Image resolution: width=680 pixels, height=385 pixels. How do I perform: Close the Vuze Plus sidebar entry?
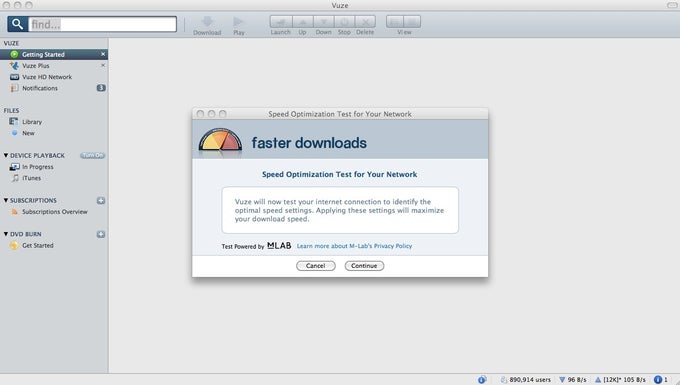tap(103, 65)
